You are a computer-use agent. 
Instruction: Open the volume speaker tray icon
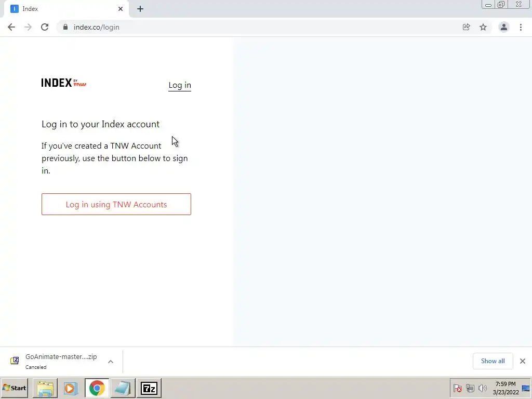(482, 388)
